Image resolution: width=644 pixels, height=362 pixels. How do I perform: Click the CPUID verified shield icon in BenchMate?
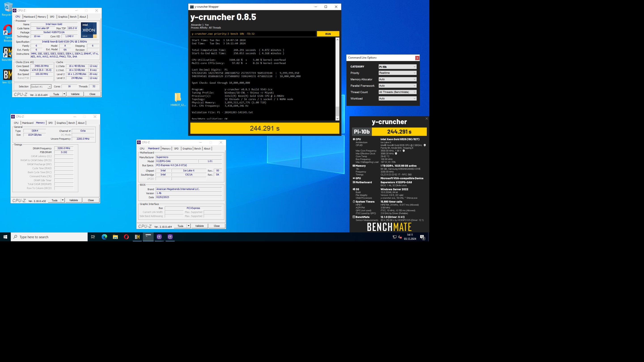(x=424, y=145)
